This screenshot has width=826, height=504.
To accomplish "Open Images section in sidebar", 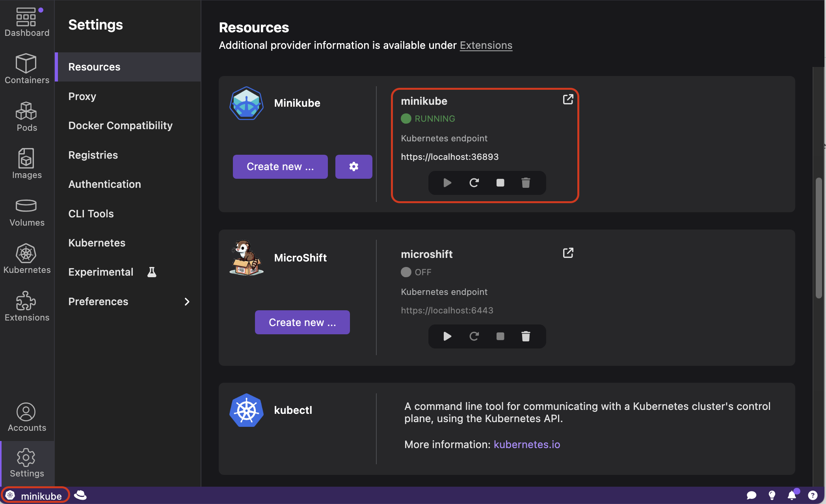I will tap(27, 164).
